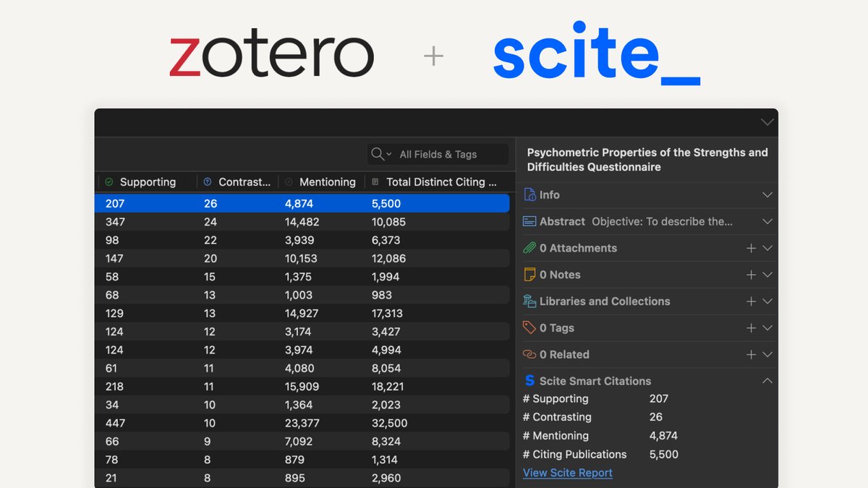This screenshot has height=488, width=868.
Task: Add a related item with the plus icon
Action: 751,355
